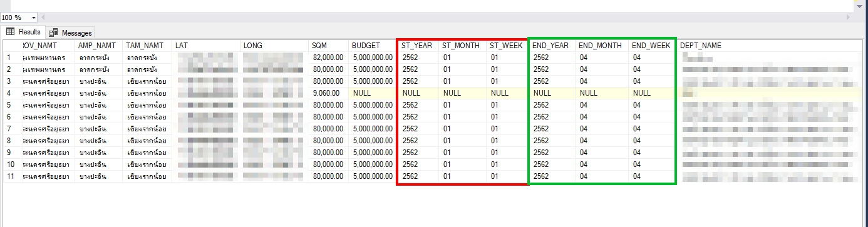Select row number 2 header
This screenshot has height=227, width=868.
coord(13,69)
